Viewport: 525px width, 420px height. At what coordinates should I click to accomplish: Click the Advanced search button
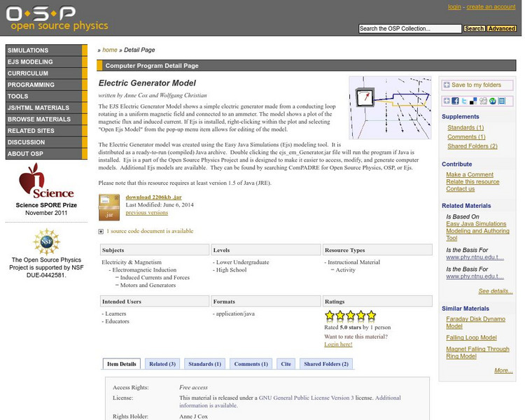[501, 29]
